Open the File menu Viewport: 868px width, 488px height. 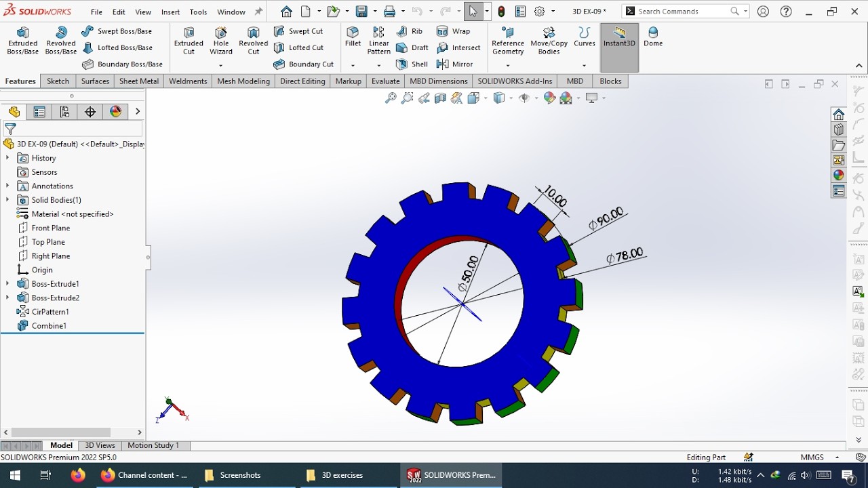tap(96, 12)
